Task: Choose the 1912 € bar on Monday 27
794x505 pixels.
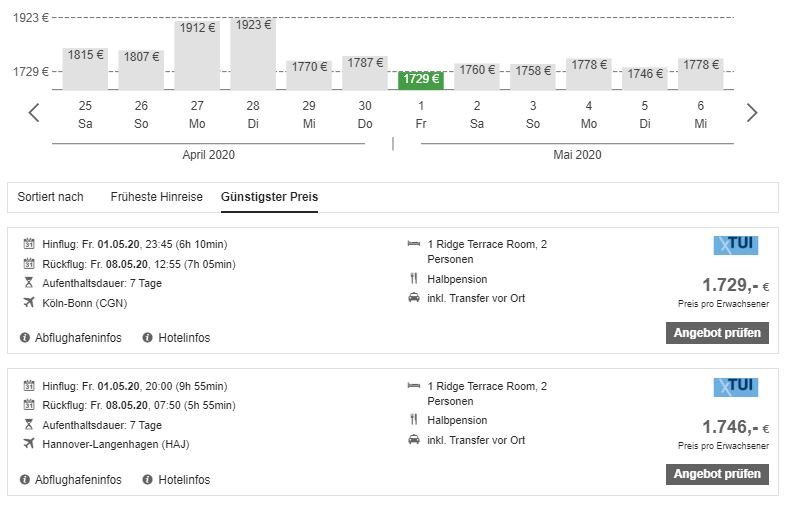Action: pos(197,55)
